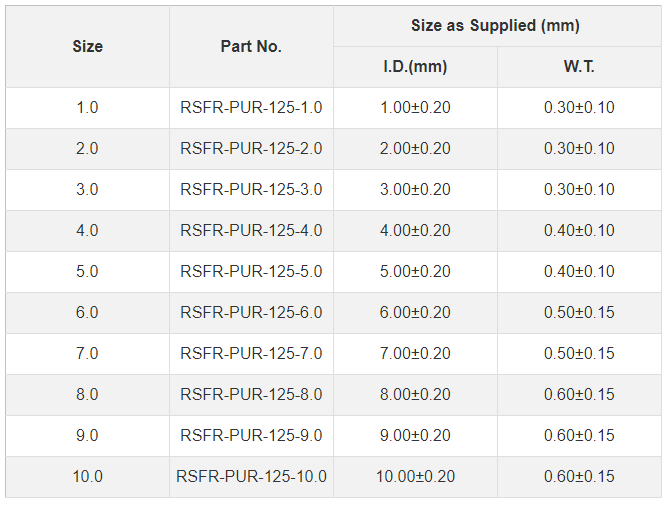
Task: Click the RSFR-PUR-125-7.0 cell
Action: [251, 354]
